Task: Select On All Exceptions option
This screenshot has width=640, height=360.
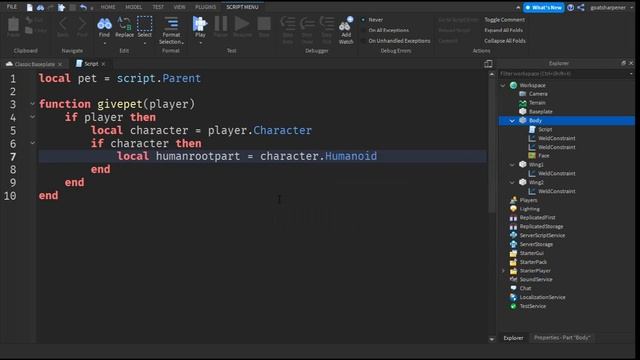Action: (384, 30)
